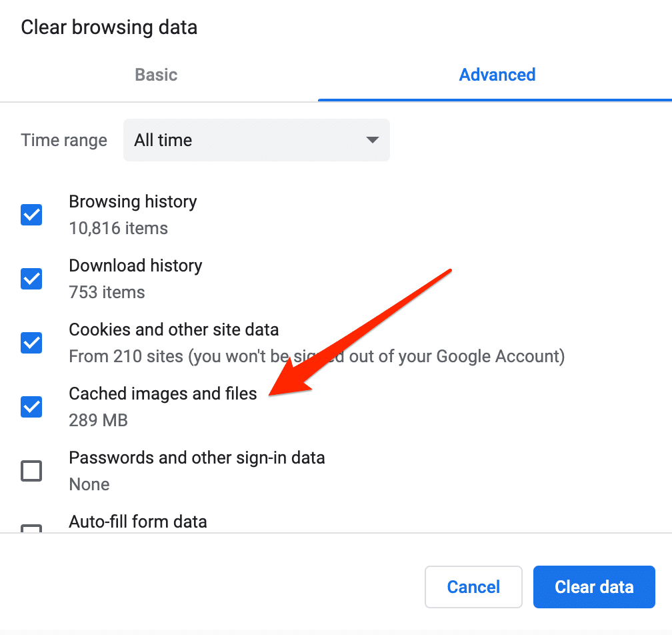
Task: Click the "10,816 items" text
Action: click(118, 229)
